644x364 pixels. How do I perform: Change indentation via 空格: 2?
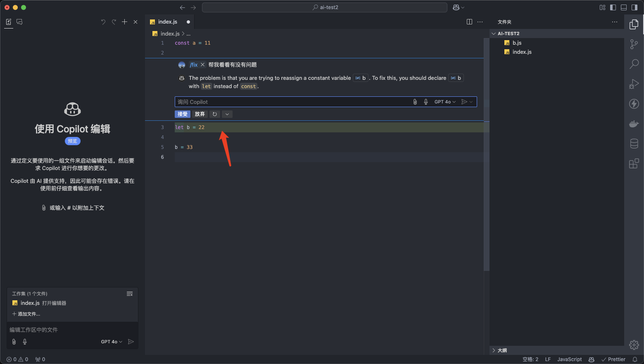(530, 359)
